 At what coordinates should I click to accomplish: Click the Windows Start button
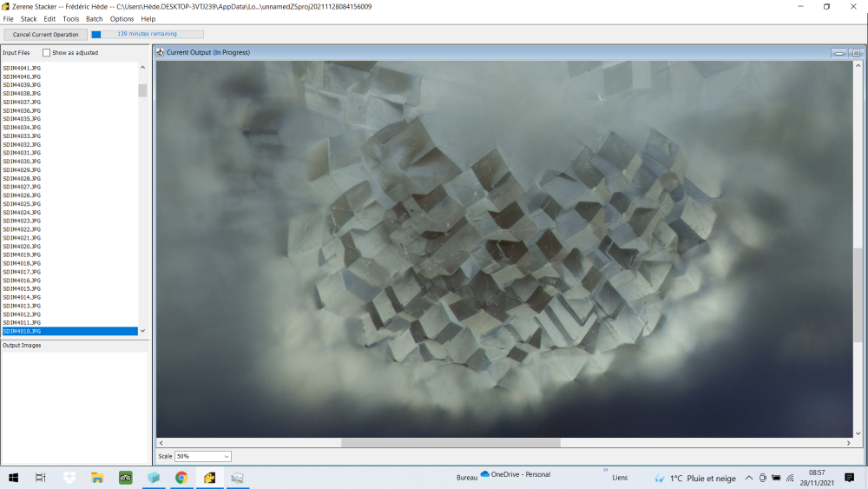pyautogui.click(x=14, y=478)
